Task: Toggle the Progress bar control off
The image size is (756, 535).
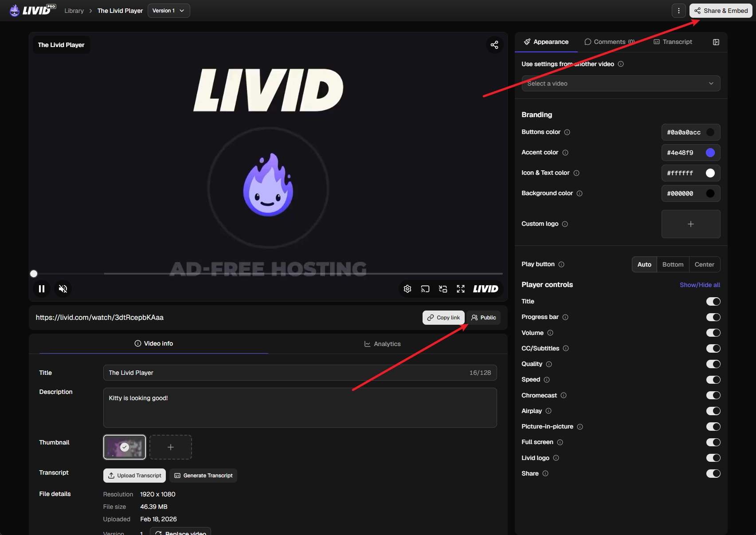Action: point(713,317)
